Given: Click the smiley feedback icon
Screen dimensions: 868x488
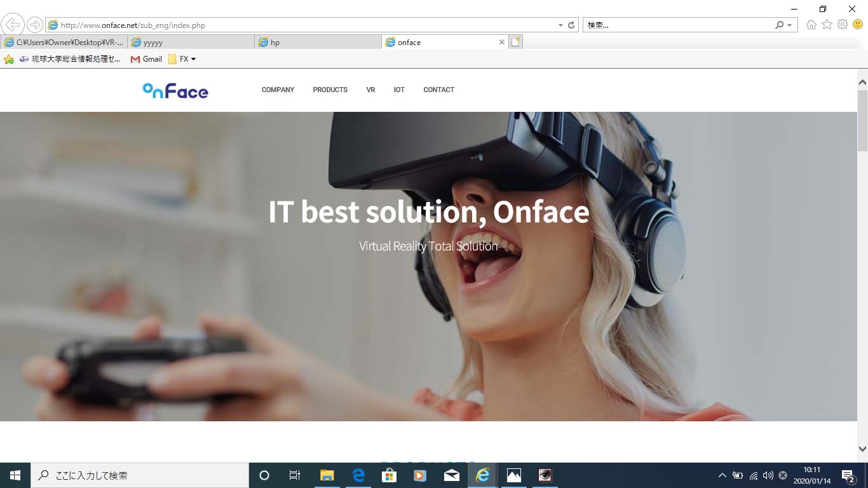Looking at the screenshot, I should (x=858, y=25).
